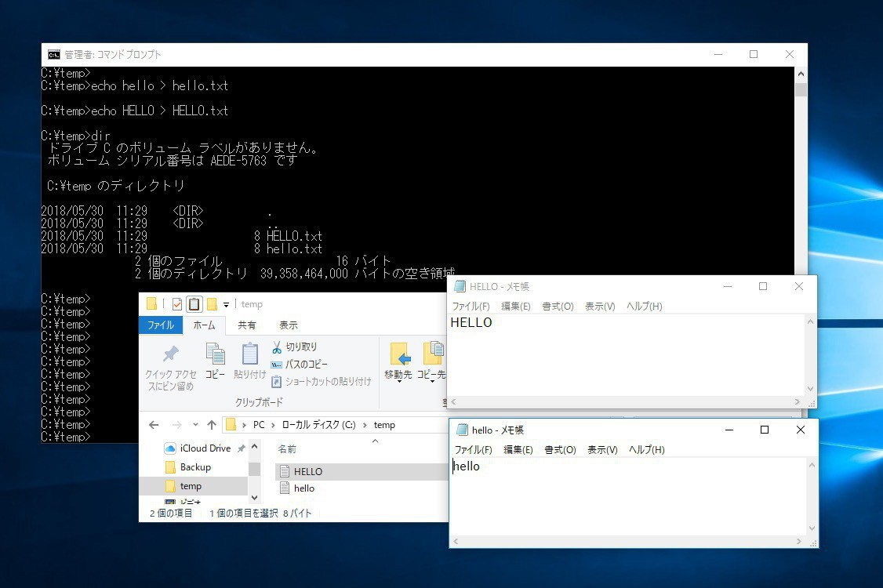This screenshot has width=883, height=588.
Task: Click the Pin to Quick Access icon
Action: (x=170, y=354)
